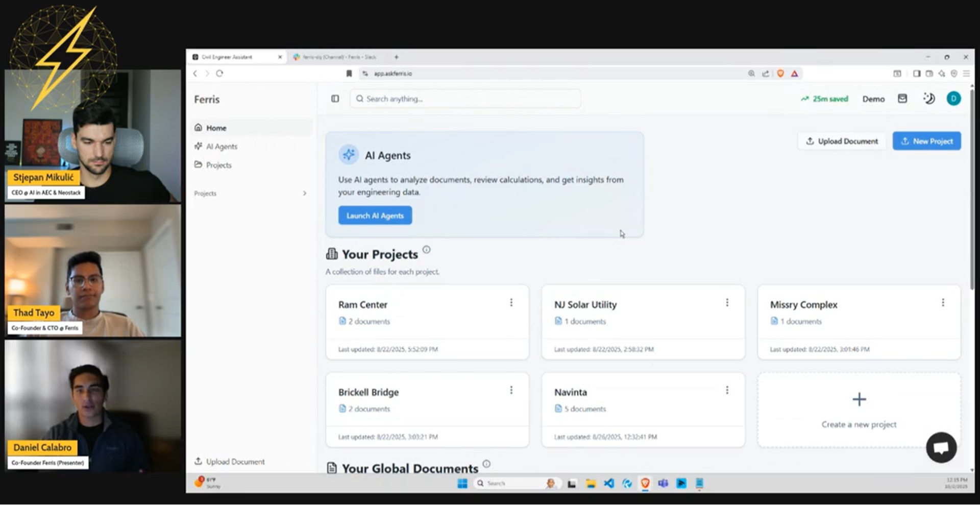Open the D user avatar menu
980x505 pixels.
[x=953, y=99]
